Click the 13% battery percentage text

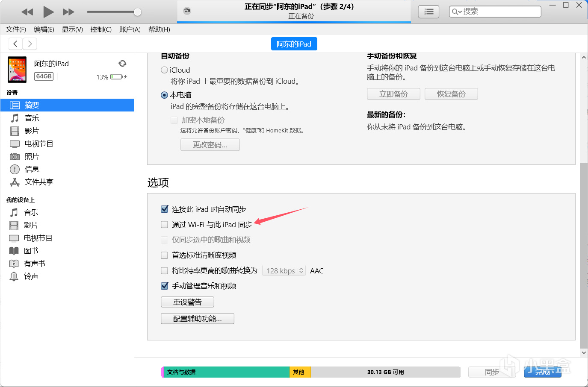tap(102, 77)
